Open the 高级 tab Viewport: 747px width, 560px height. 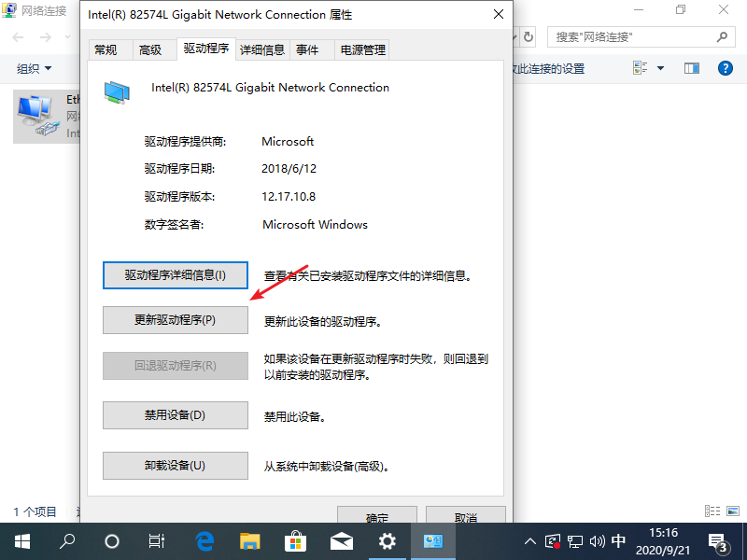pyautogui.click(x=149, y=50)
